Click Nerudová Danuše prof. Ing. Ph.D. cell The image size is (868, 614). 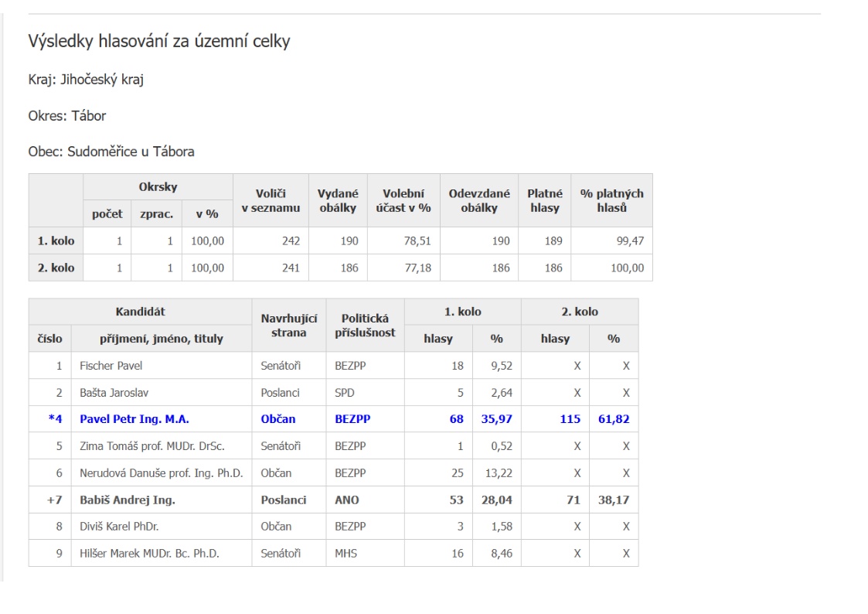coord(161,472)
